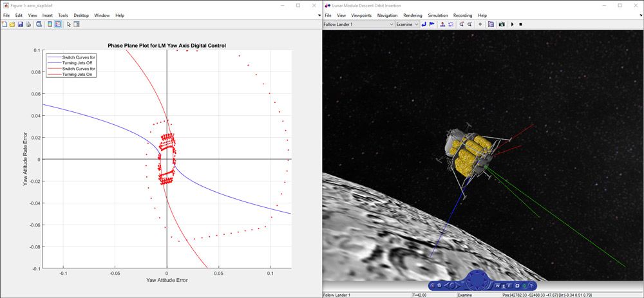Open Desktop menu in figure window
644x298 pixels.
pyautogui.click(x=81, y=15)
